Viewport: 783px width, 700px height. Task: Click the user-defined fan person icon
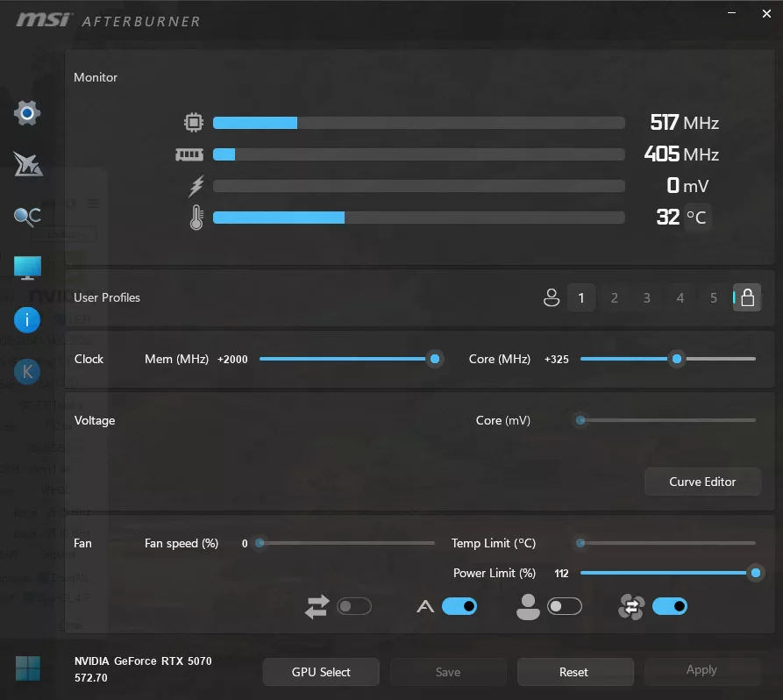tap(528, 606)
